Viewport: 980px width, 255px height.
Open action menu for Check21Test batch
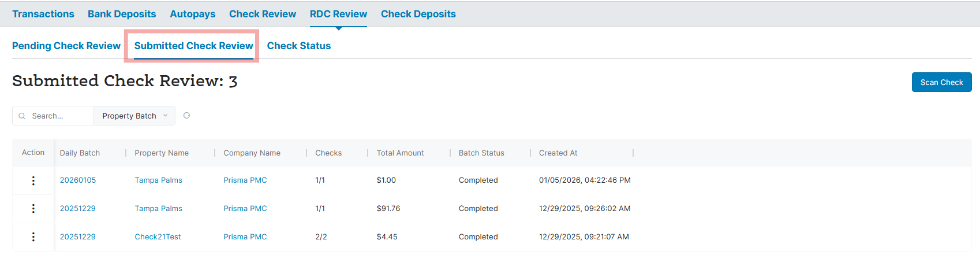pyautogui.click(x=33, y=237)
